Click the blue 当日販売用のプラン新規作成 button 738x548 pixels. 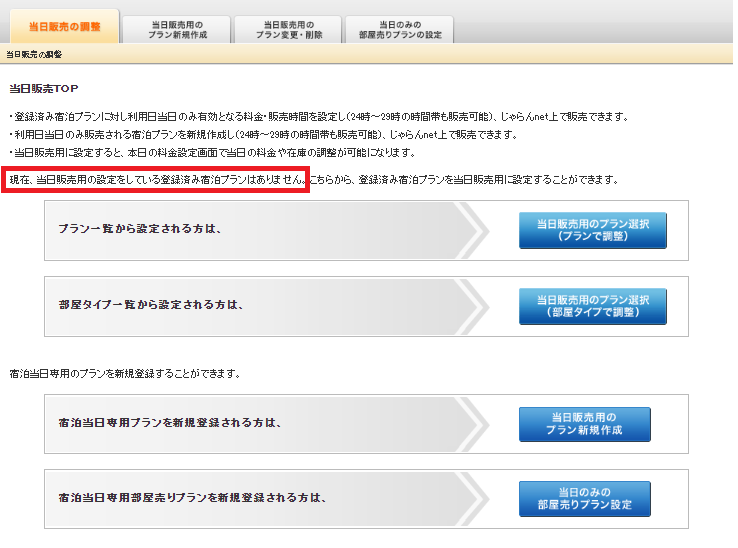584,424
